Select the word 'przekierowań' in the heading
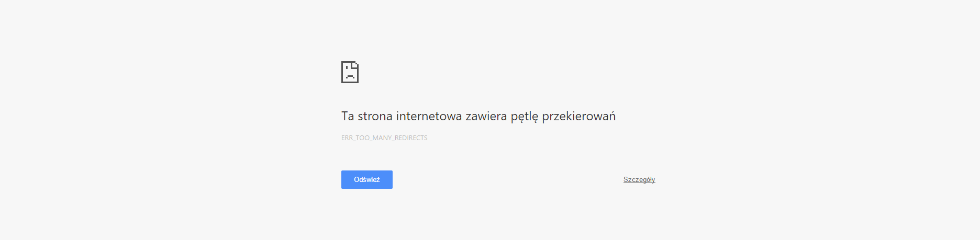 click(579, 116)
